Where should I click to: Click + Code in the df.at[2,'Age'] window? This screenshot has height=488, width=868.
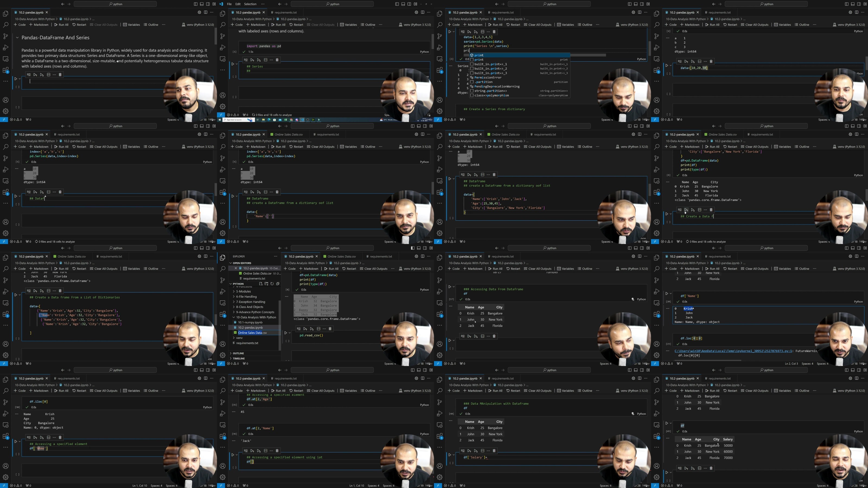tap(237, 391)
